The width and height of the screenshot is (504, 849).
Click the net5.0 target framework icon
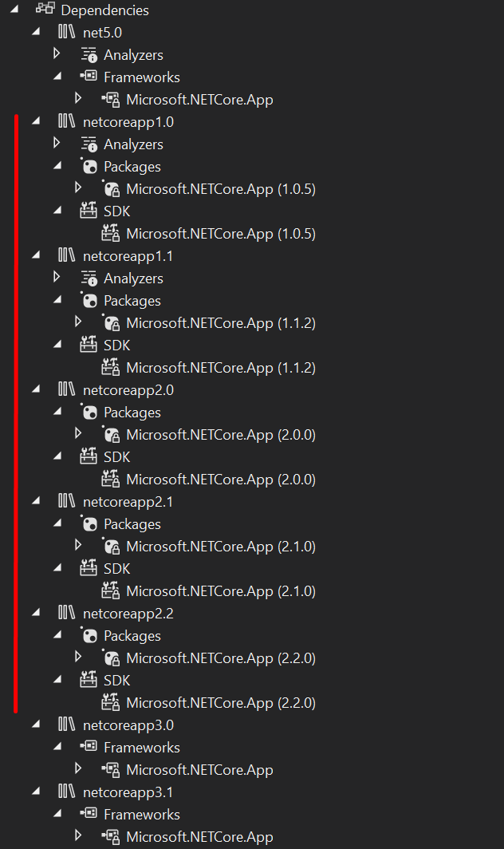point(68,32)
